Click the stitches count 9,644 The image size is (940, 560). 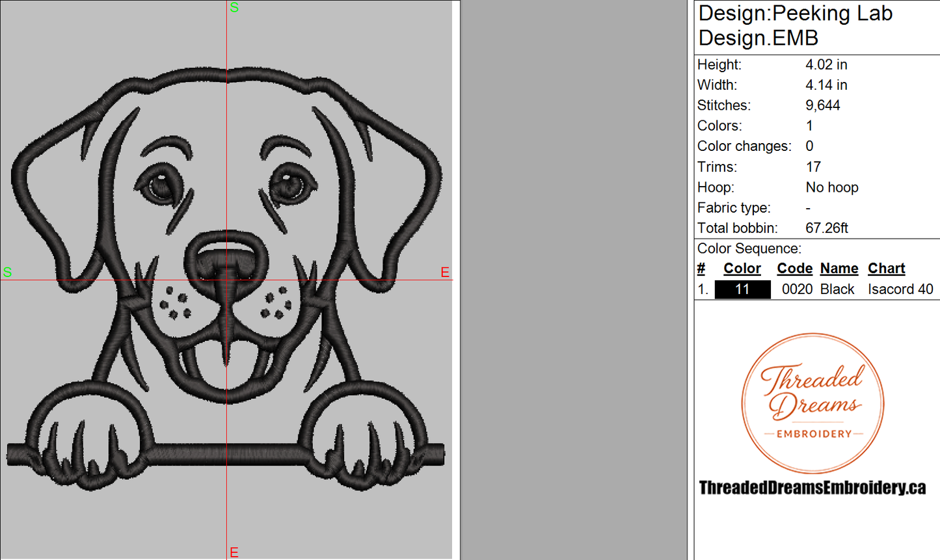point(822,105)
